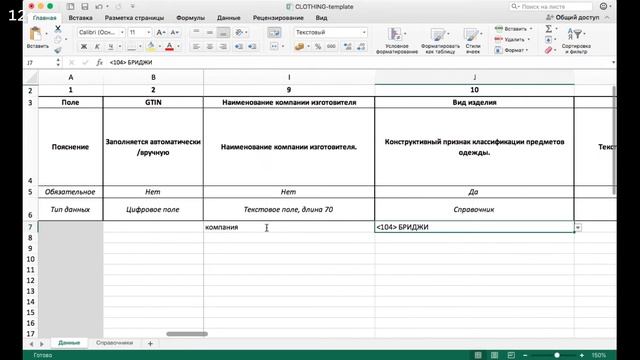The image size is (640, 360).
Task: Align text to top of cell
Action: [196, 32]
